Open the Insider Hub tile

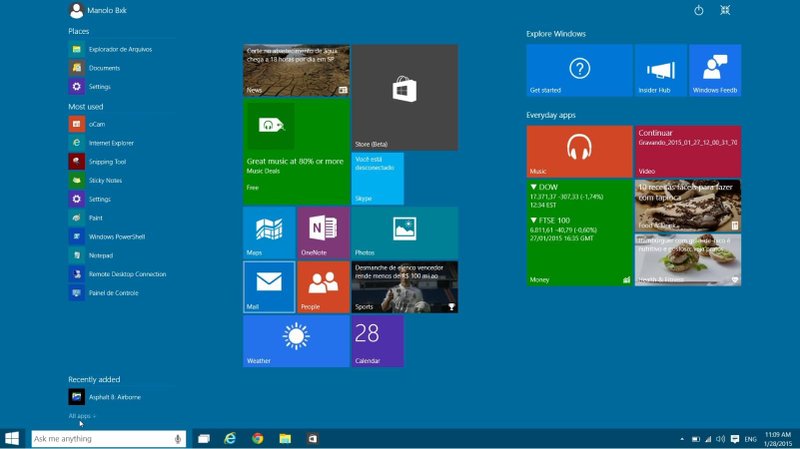(x=661, y=70)
